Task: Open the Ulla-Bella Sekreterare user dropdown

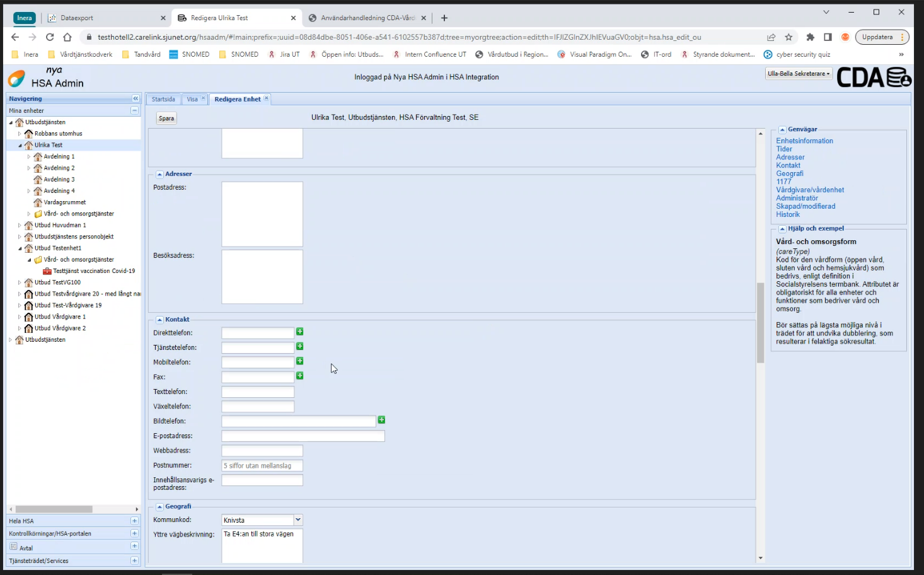Action: tap(799, 74)
